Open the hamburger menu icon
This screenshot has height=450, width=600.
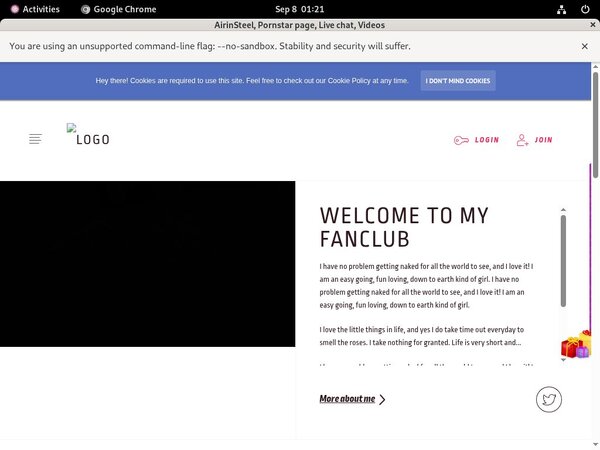[36, 139]
